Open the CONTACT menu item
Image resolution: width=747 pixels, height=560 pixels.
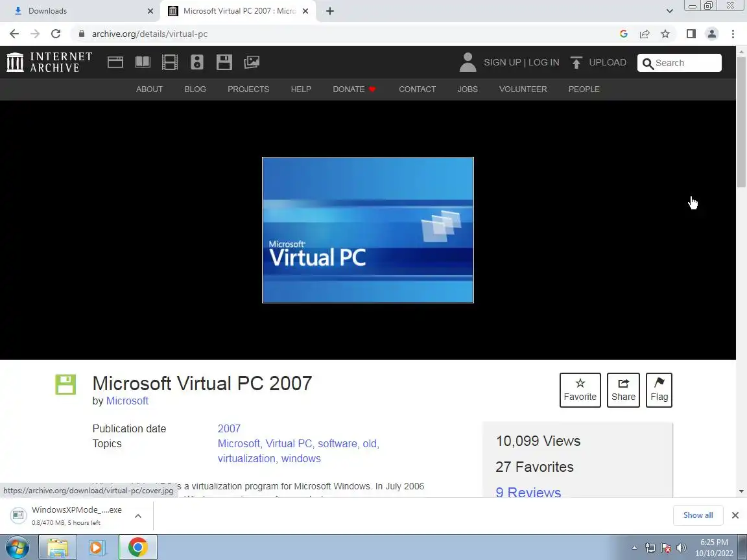[418, 89]
